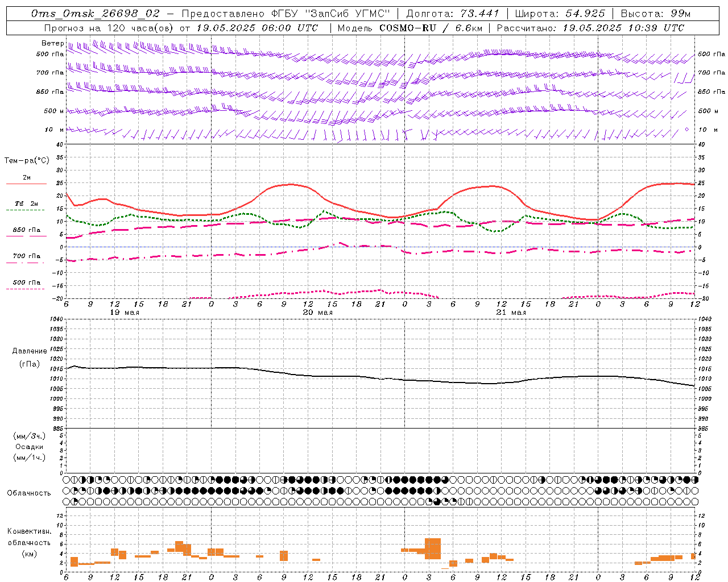Click the tallest orange convective cloud bar
This screenshot has width=728, height=582.
point(433,548)
